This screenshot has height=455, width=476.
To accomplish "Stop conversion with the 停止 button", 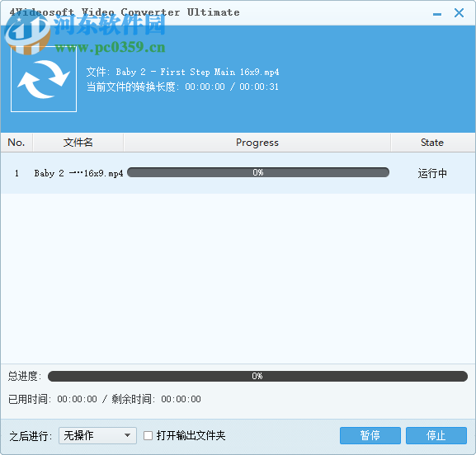I will (x=436, y=435).
